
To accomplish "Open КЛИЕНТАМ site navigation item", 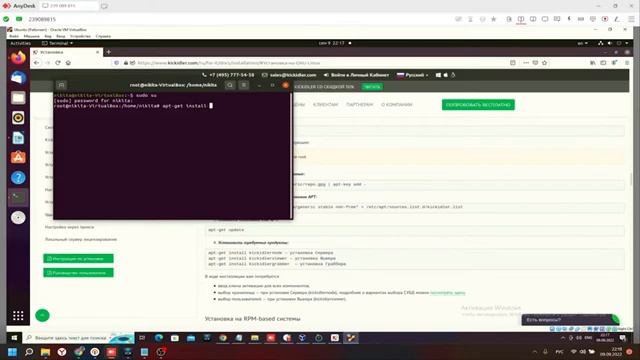I will tap(325, 105).
